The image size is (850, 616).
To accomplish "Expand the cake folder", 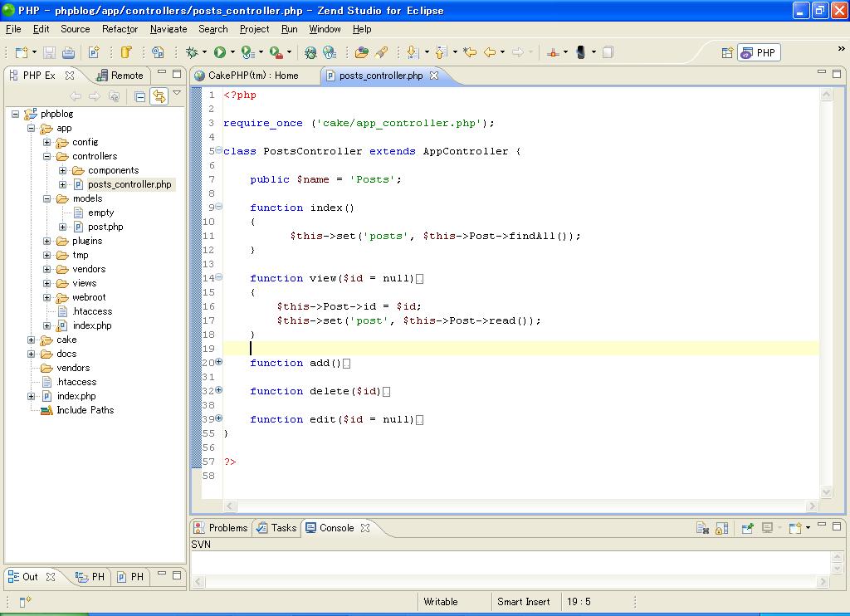I will pos(32,340).
